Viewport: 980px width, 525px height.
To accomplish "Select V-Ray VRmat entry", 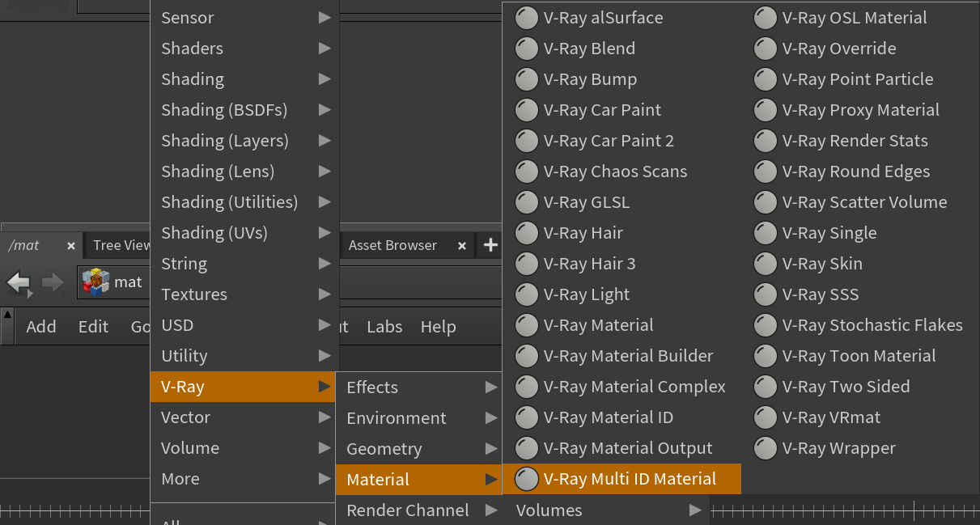I will point(859,417).
